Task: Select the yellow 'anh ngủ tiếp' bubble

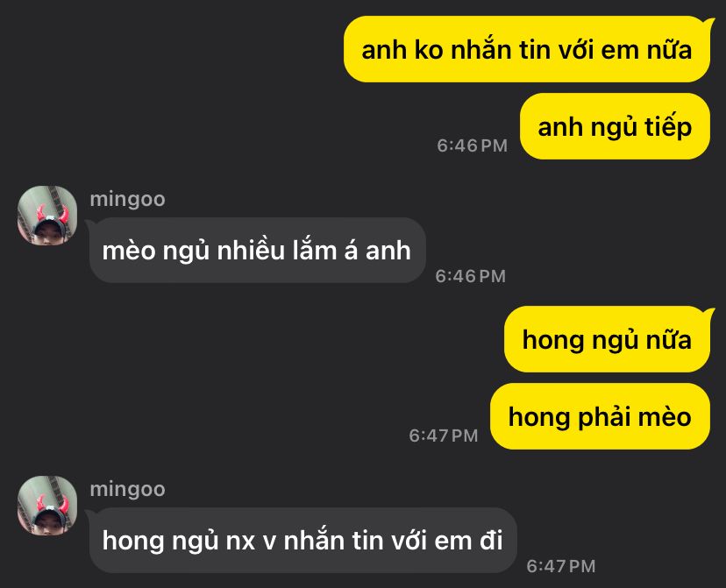Action: click(615, 126)
